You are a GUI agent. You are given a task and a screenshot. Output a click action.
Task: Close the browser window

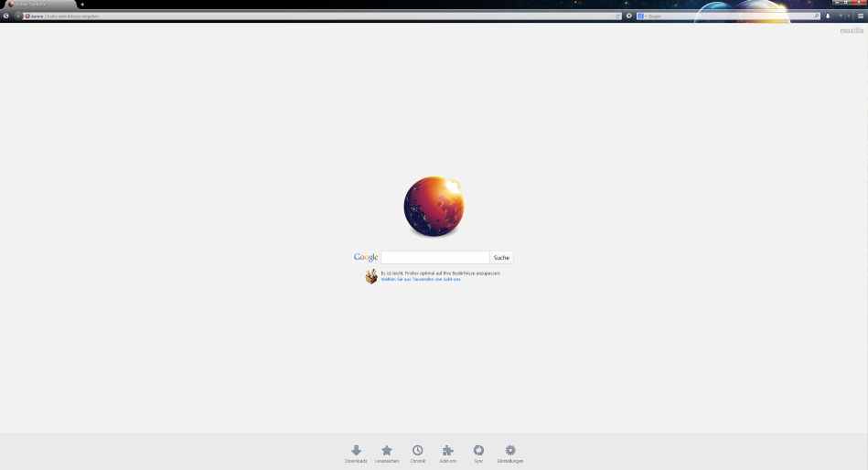[859, 2]
